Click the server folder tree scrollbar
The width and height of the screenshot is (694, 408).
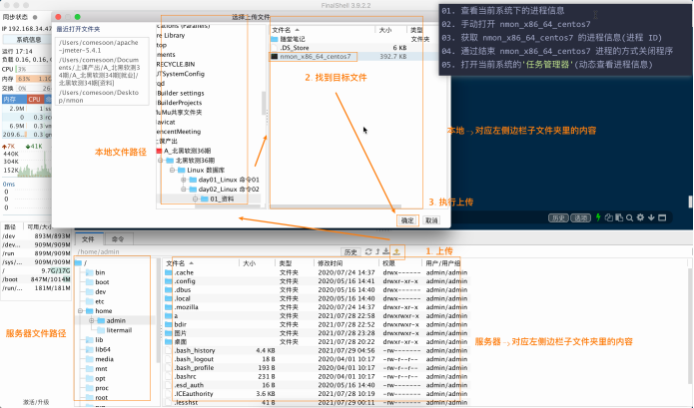pos(158,310)
